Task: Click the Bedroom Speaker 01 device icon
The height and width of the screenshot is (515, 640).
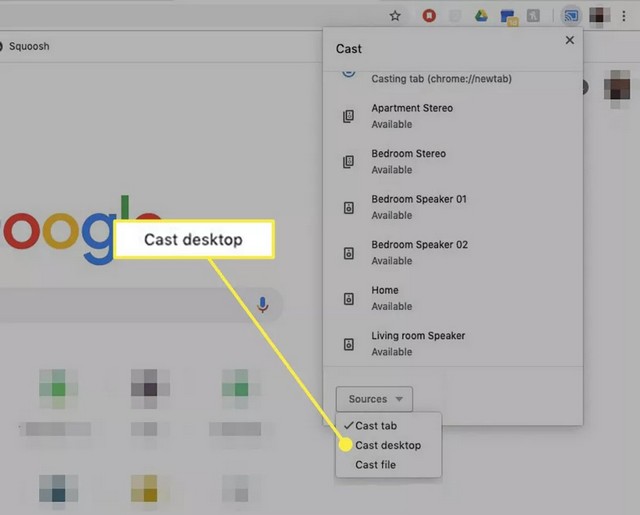Action: pos(349,207)
